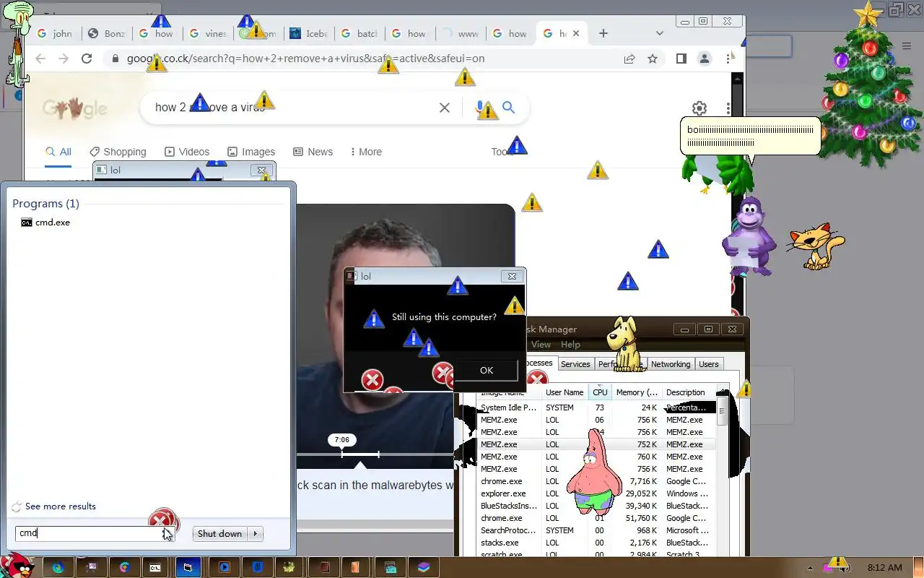Select the System Idle Process row
924x578 pixels.
pyautogui.click(x=596, y=407)
